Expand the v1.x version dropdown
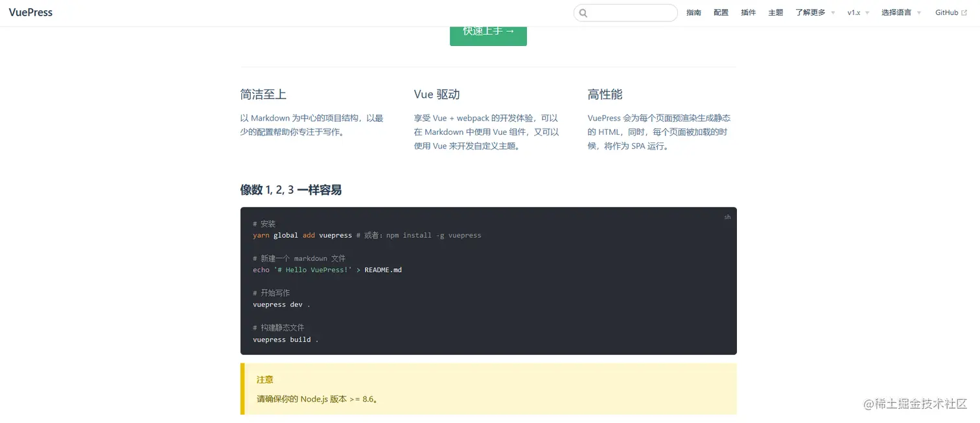 pyautogui.click(x=858, y=12)
